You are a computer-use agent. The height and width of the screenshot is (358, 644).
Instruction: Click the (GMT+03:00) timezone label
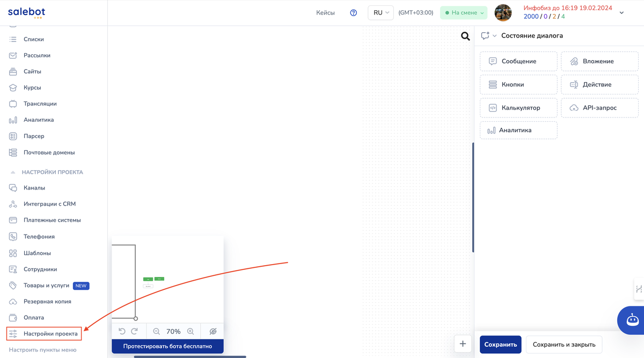coord(416,13)
